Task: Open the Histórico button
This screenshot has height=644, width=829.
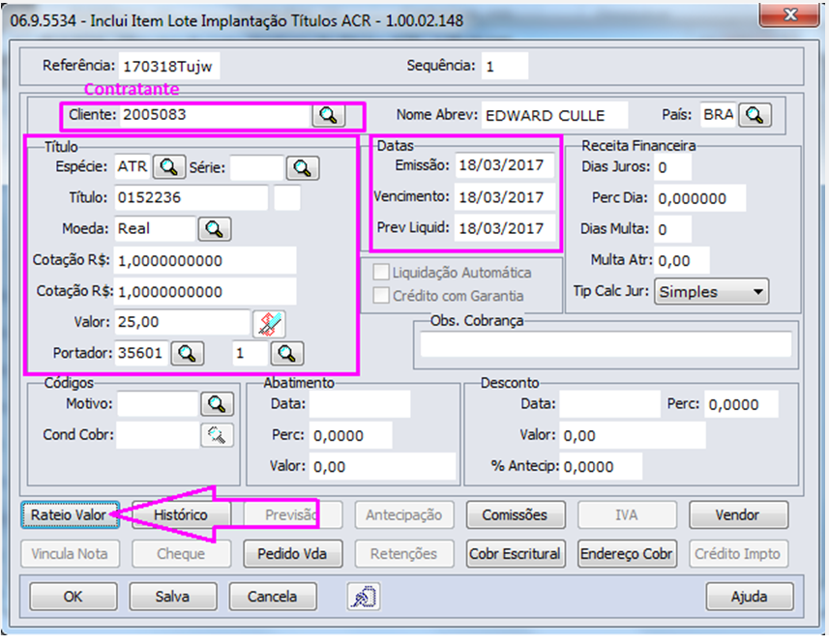Action: coord(181,515)
